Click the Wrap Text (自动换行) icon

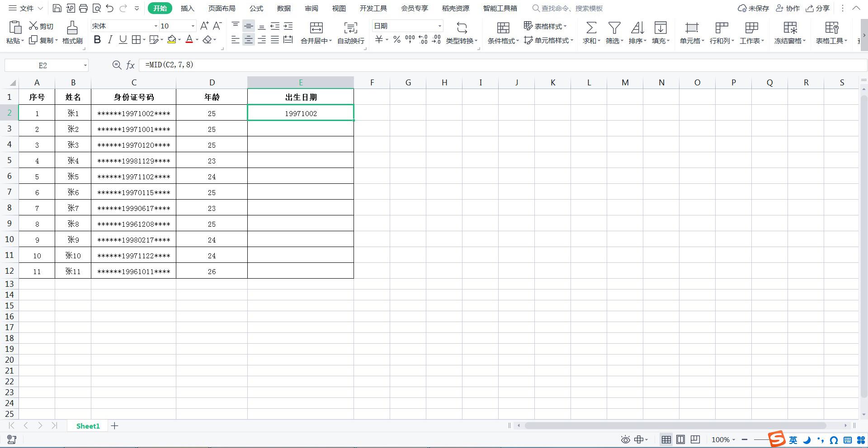(350, 28)
